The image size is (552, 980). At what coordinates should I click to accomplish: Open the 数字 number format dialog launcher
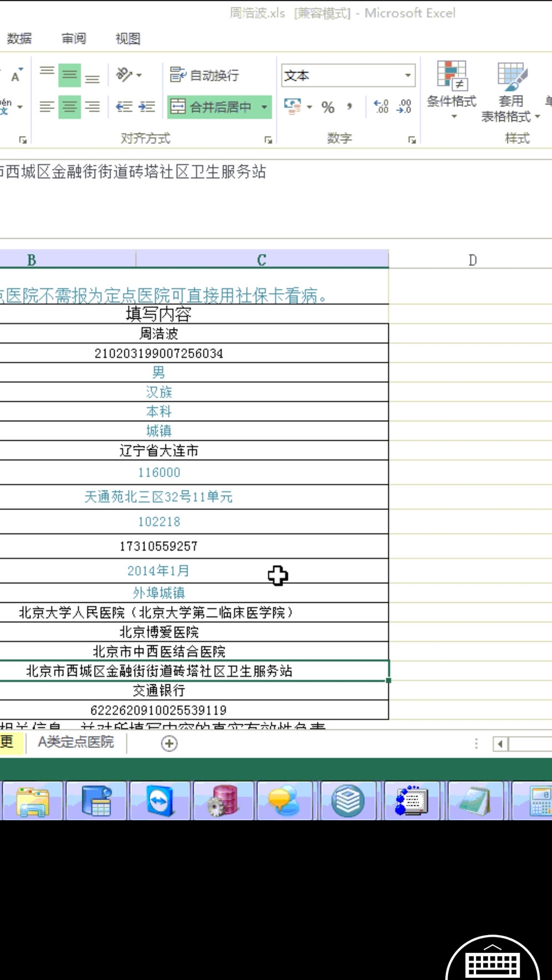[412, 140]
